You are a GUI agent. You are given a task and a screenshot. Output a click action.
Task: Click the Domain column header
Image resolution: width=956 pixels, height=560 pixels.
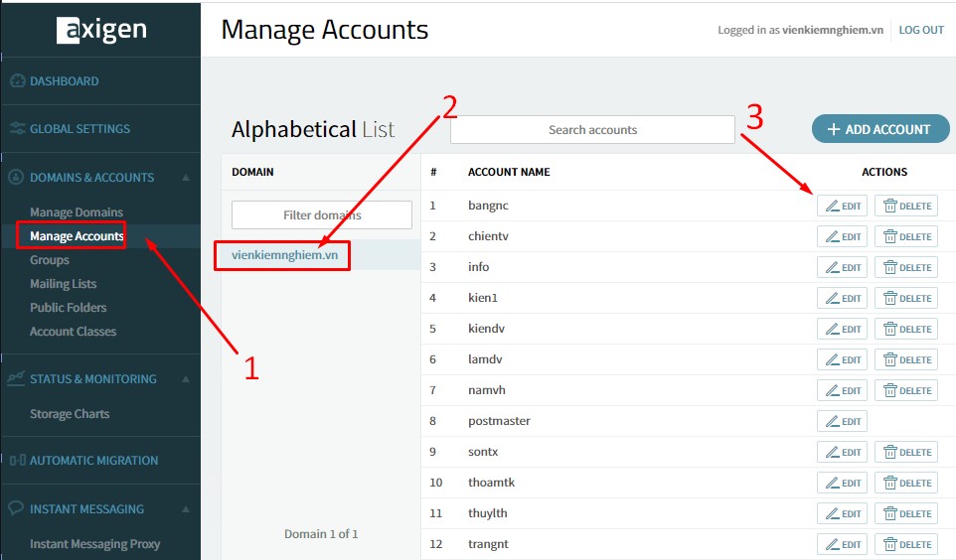252,172
